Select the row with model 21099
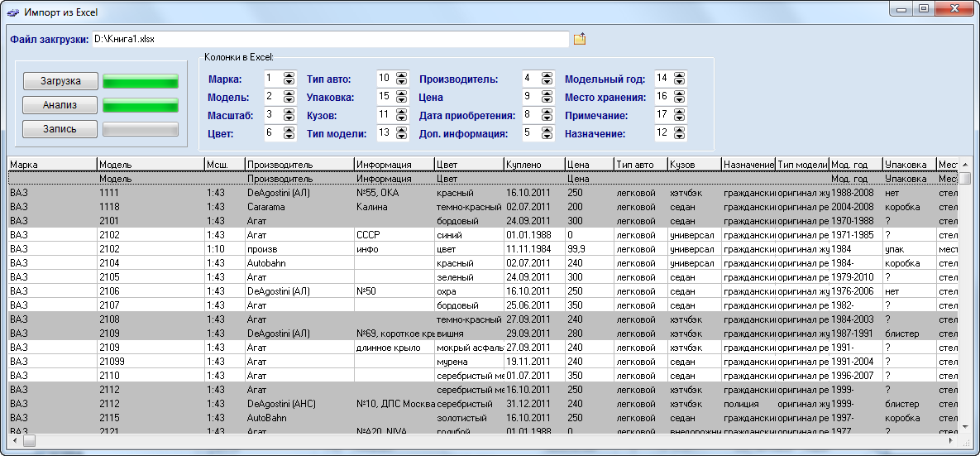The width and height of the screenshot is (980, 456). coord(482,362)
